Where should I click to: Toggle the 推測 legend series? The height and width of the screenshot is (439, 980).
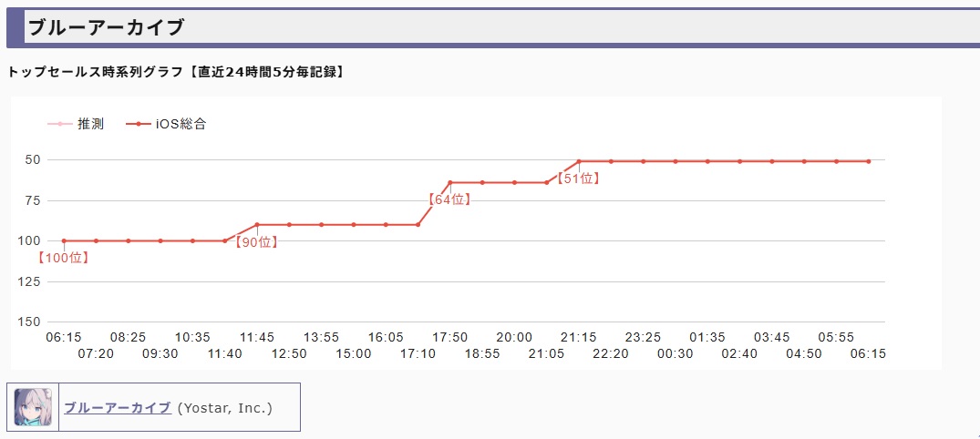point(90,124)
